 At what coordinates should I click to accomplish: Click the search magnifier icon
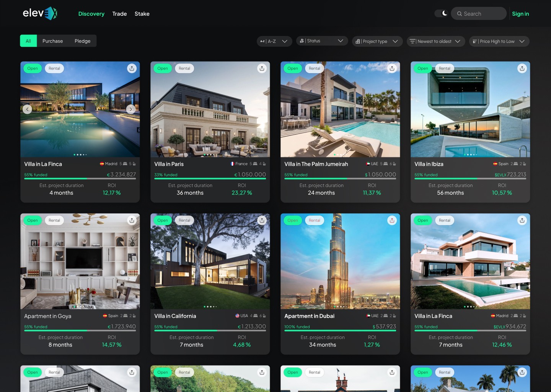(x=460, y=14)
